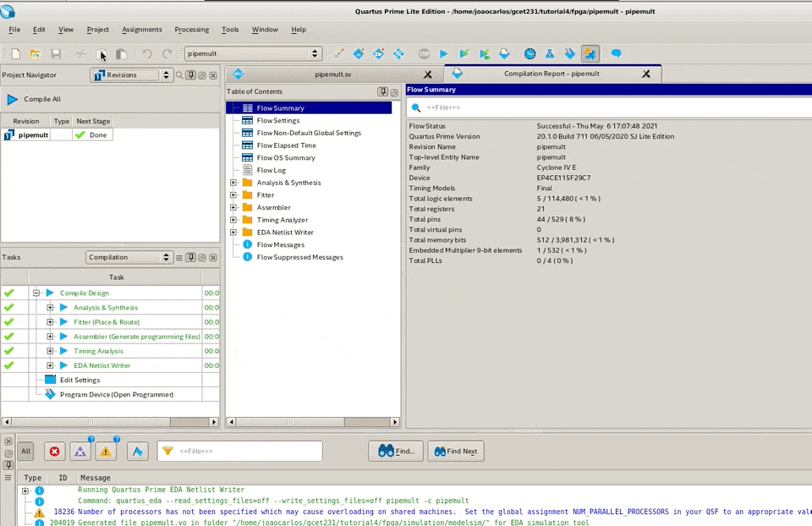Click the Find Next button
Screen dimensions: 812x526
pos(456,452)
